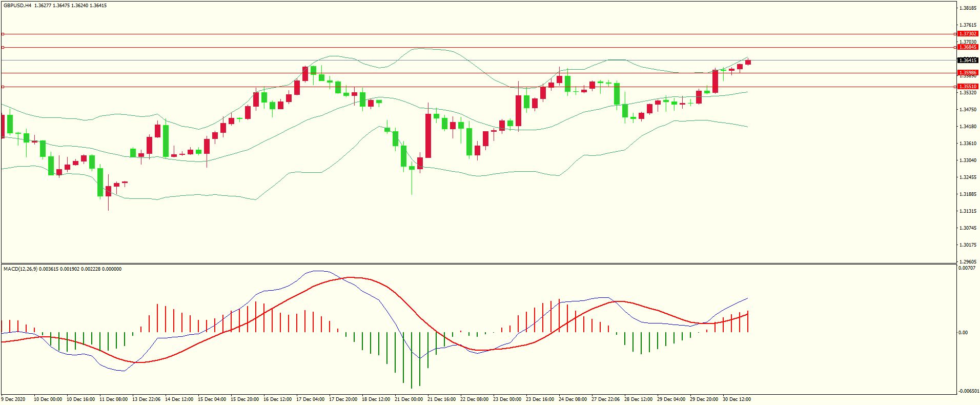Click the 1.36845 red price level label
This screenshot has width=980, height=405.
968,47
